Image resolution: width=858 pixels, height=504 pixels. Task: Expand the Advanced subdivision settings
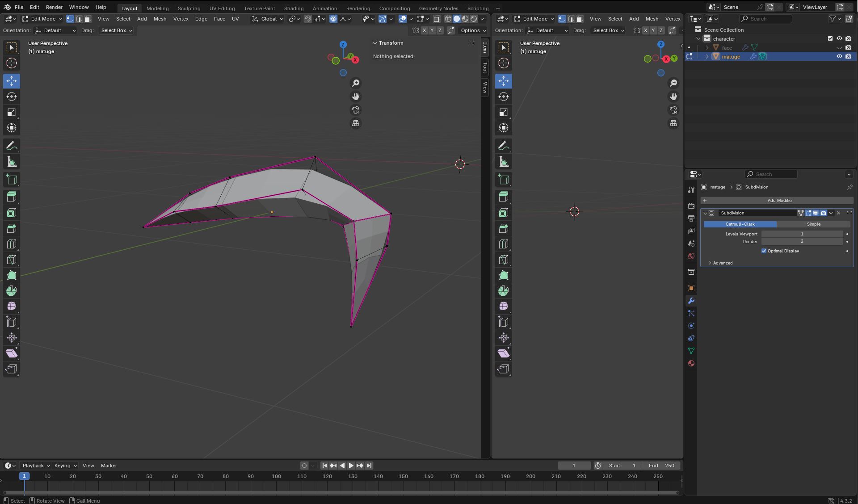[x=722, y=263]
